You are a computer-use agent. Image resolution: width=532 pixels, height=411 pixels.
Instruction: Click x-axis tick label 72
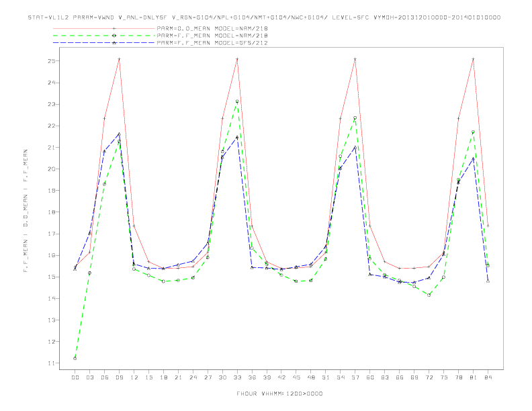click(429, 377)
